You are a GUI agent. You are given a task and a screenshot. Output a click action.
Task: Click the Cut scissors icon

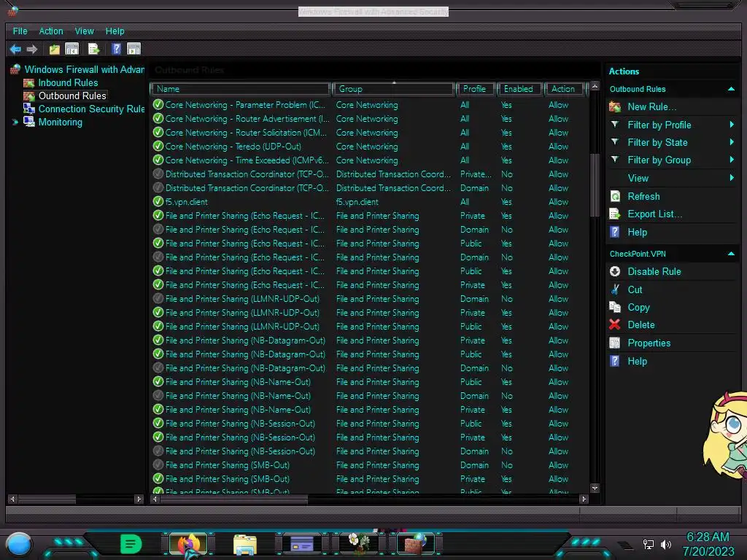click(x=615, y=289)
